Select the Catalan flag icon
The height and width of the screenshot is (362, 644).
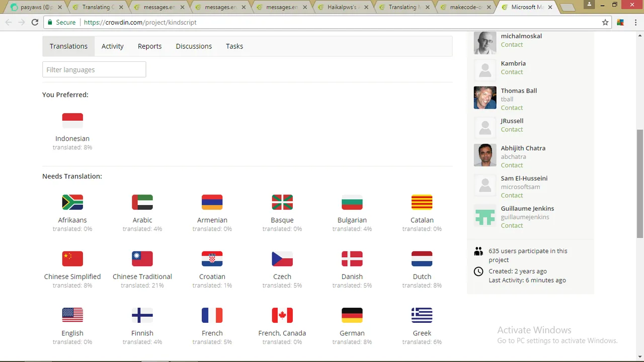point(422,202)
